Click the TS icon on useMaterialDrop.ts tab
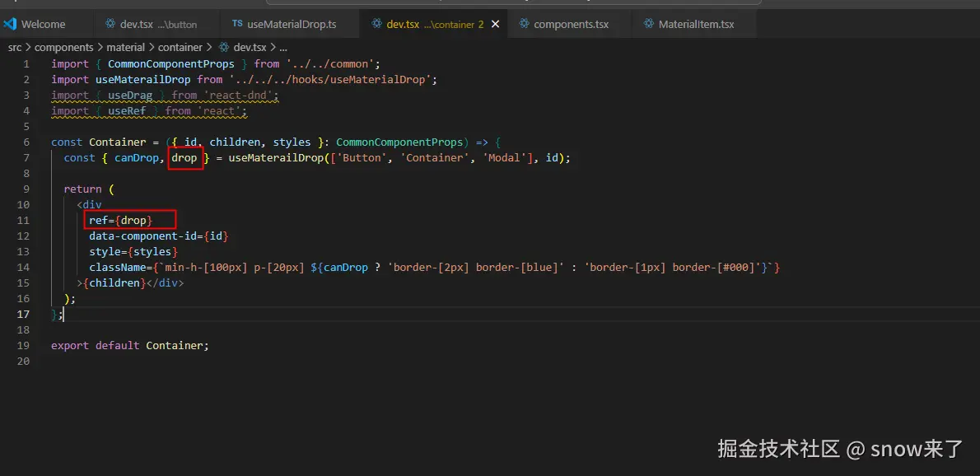The image size is (980, 476). tap(237, 24)
